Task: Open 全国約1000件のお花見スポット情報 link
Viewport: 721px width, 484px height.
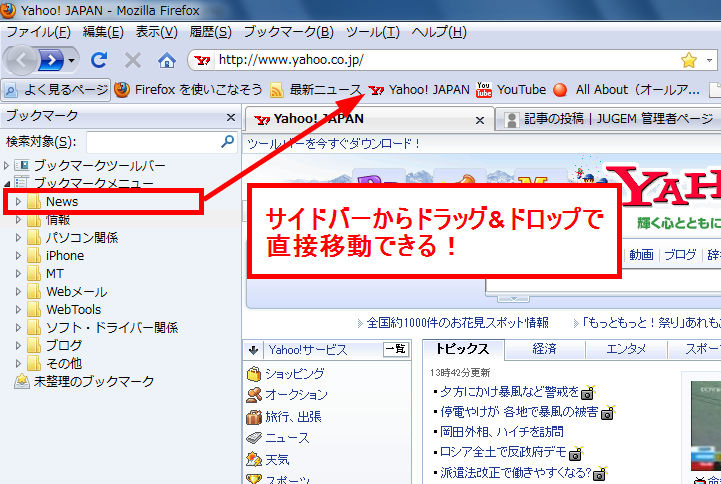Action: point(458,323)
